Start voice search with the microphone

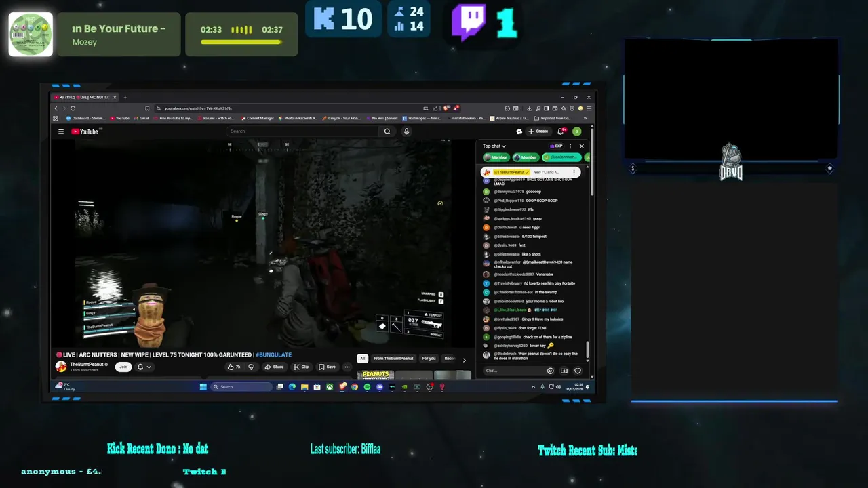point(406,131)
